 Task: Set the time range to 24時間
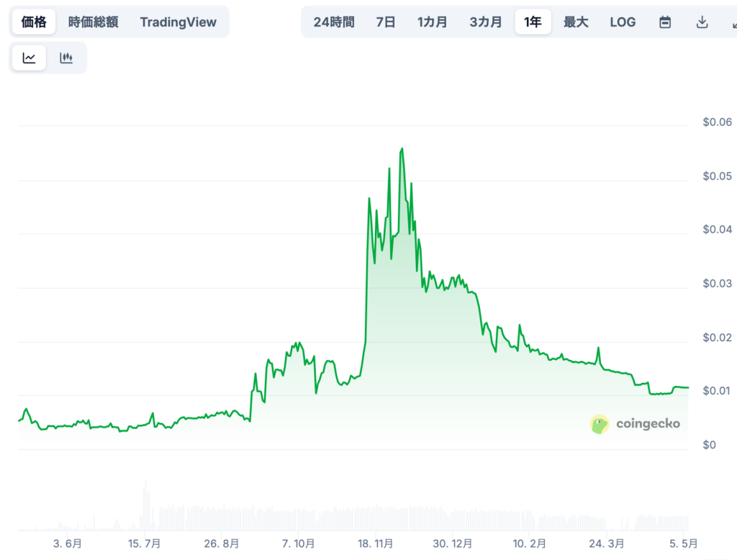[334, 22]
